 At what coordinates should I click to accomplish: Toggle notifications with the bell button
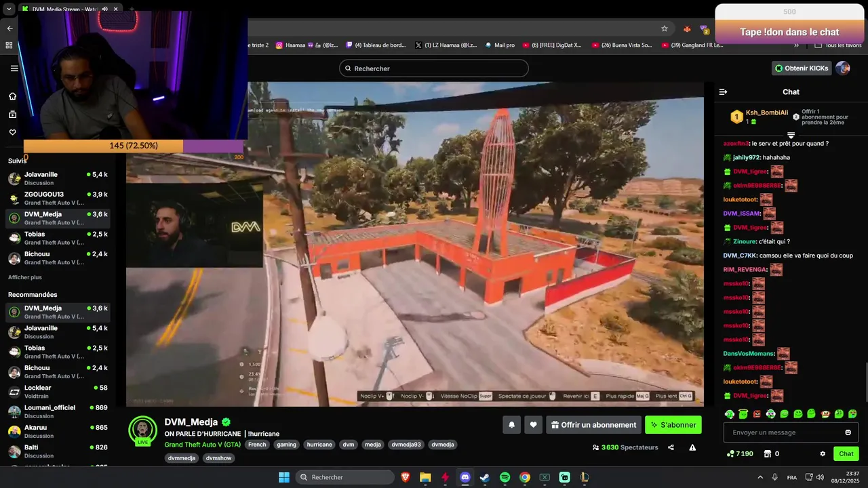(512, 425)
